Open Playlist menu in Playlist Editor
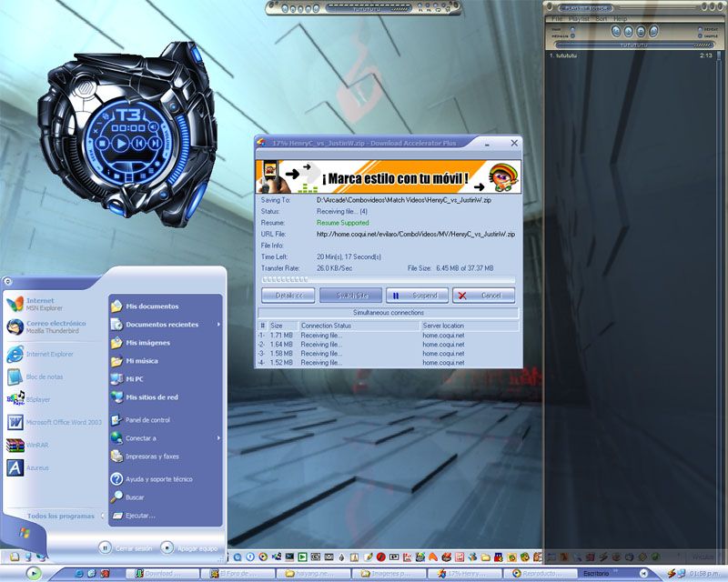Viewport: 728px width, 582px height. [x=579, y=18]
